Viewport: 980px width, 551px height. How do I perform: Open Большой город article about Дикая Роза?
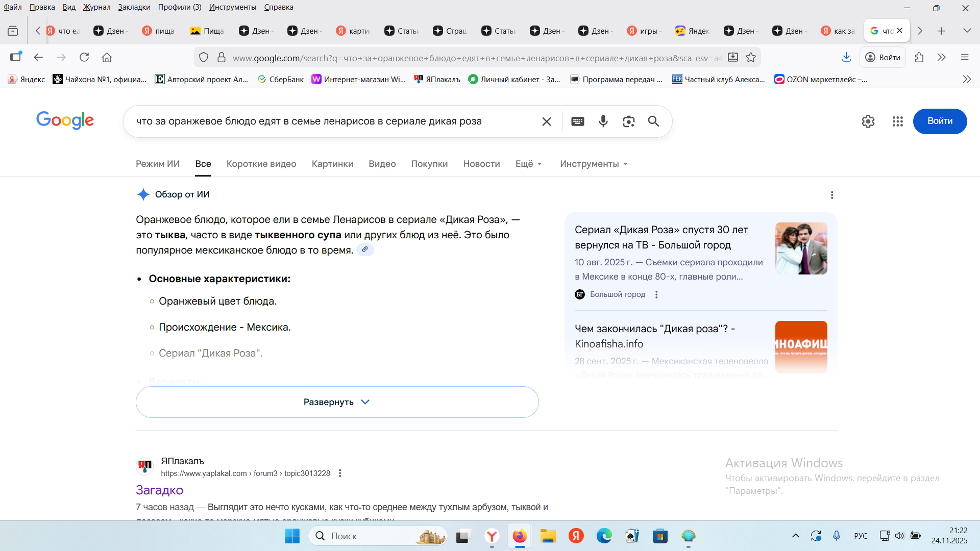click(661, 237)
